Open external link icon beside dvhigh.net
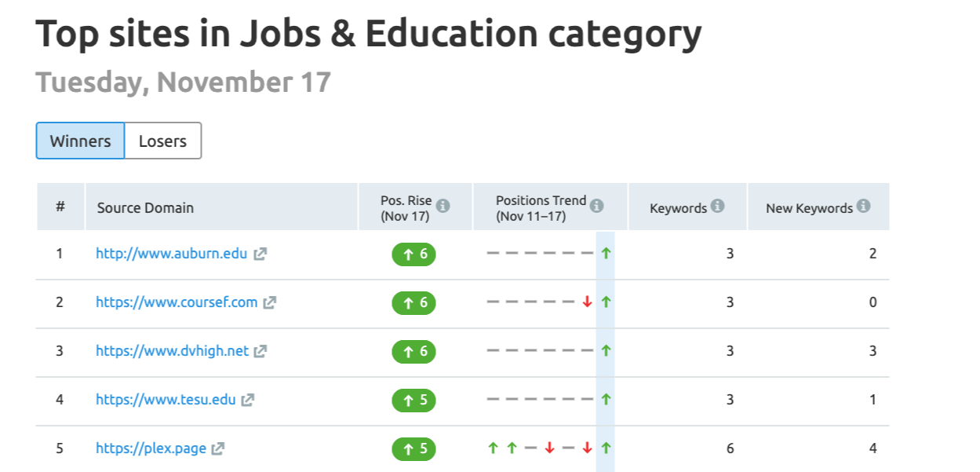The image size is (980, 472). pyautogui.click(x=260, y=352)
